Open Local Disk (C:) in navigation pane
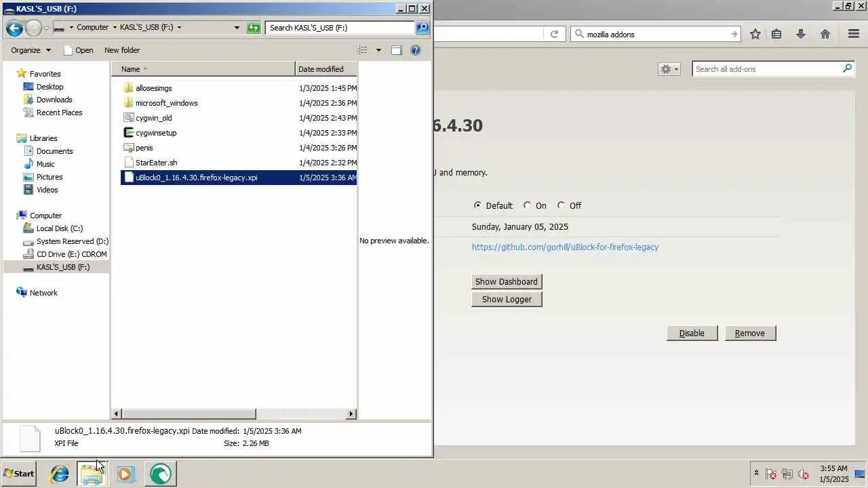Image resolution: width=868 pixels, height=488 pixels. [x=59, y=228]
